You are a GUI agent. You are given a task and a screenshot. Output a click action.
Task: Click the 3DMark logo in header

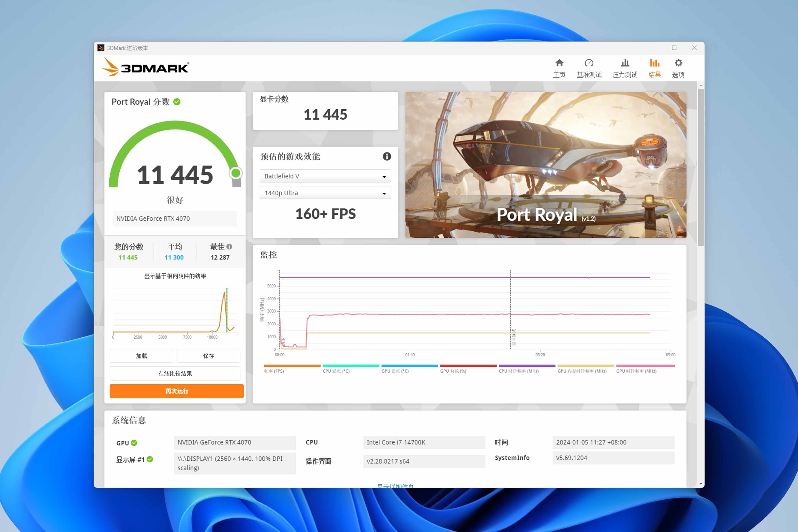tap(145, 67)
